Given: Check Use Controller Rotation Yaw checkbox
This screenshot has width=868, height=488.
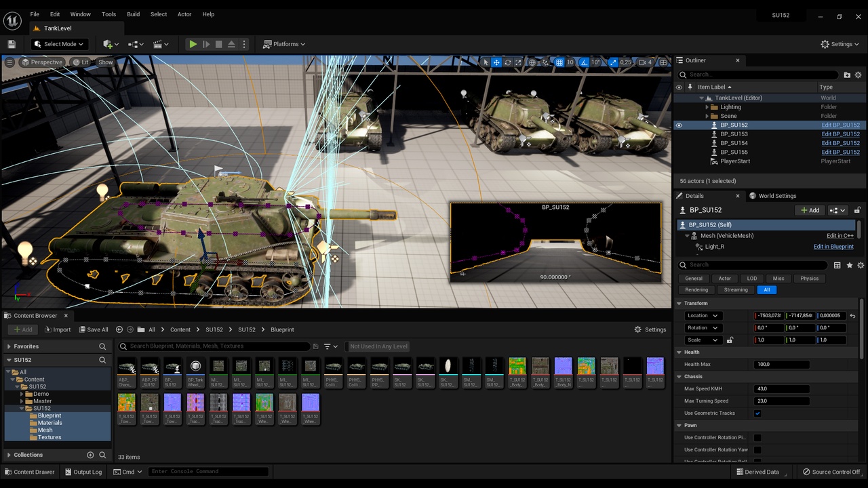Looking at the screenshot, I should (x=757, y=450).
